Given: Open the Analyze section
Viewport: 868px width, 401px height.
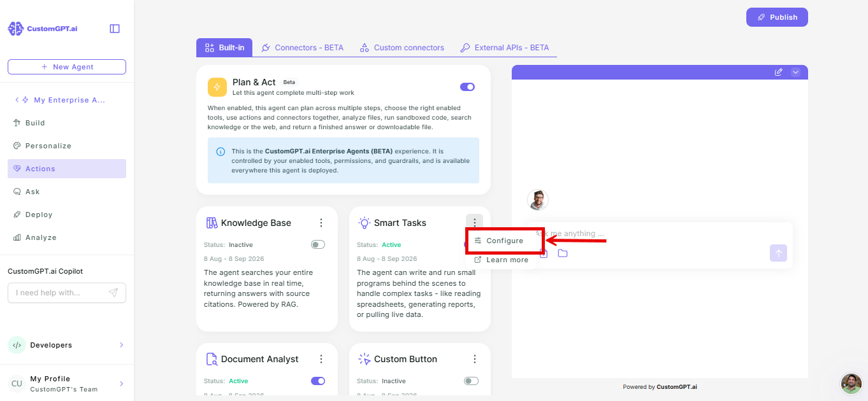Looking at the screenshot, I should (67, 237).
